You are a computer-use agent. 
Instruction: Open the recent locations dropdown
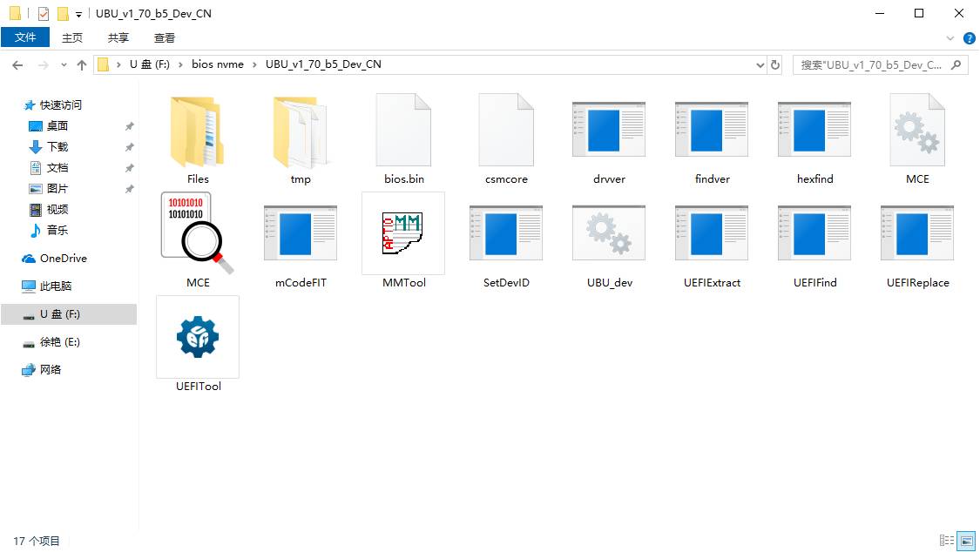64,65
